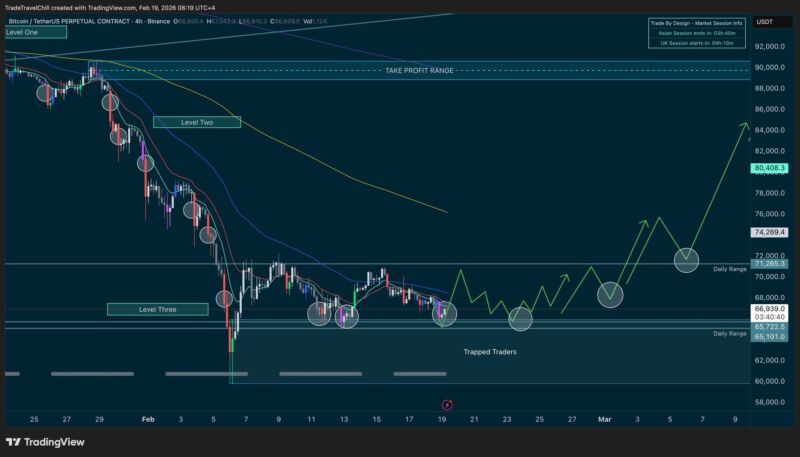Image resolution: width=800 pixels, height=457 pixels.
Task: Click the circle marker on the Feb 19 candle
Action: [445, 313]
